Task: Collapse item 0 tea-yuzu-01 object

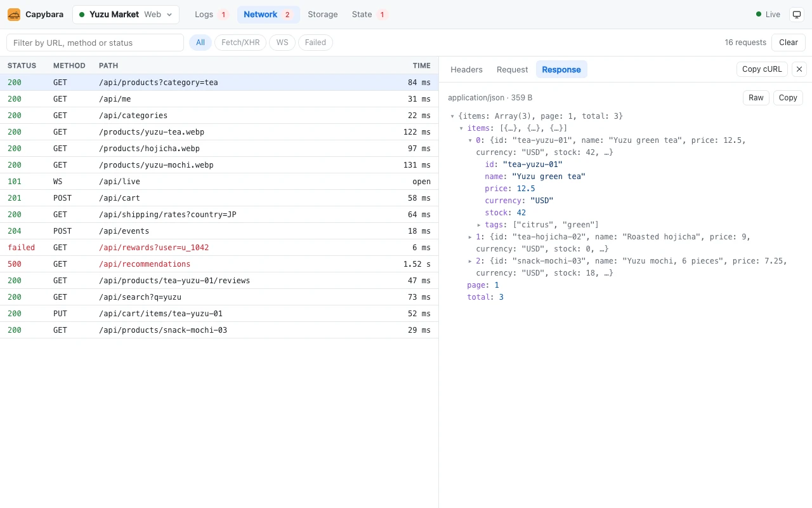Action: 470,140
